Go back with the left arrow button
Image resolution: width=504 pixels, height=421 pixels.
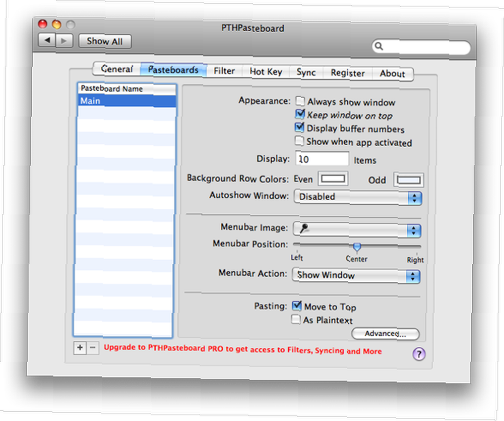pos(47,40)
